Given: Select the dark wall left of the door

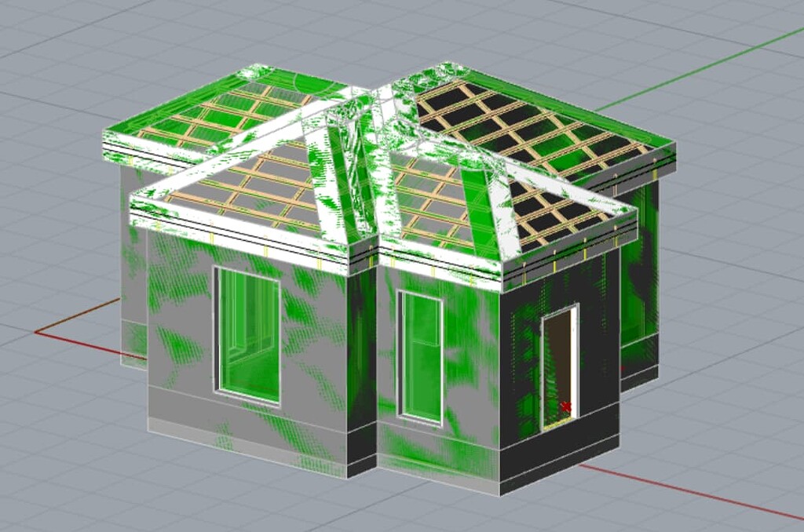Looking at the screenshot, I should (x=522, y=369).
